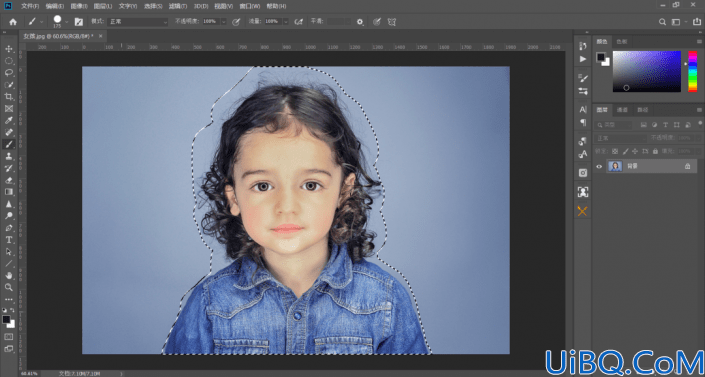Open the Window menu

(250, 6)
